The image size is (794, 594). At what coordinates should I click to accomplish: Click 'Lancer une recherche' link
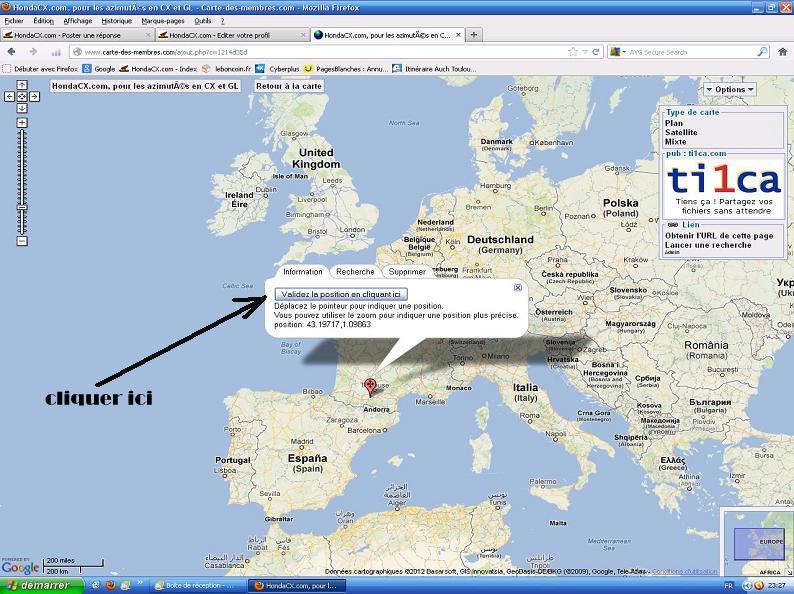[x=708, y=245]
